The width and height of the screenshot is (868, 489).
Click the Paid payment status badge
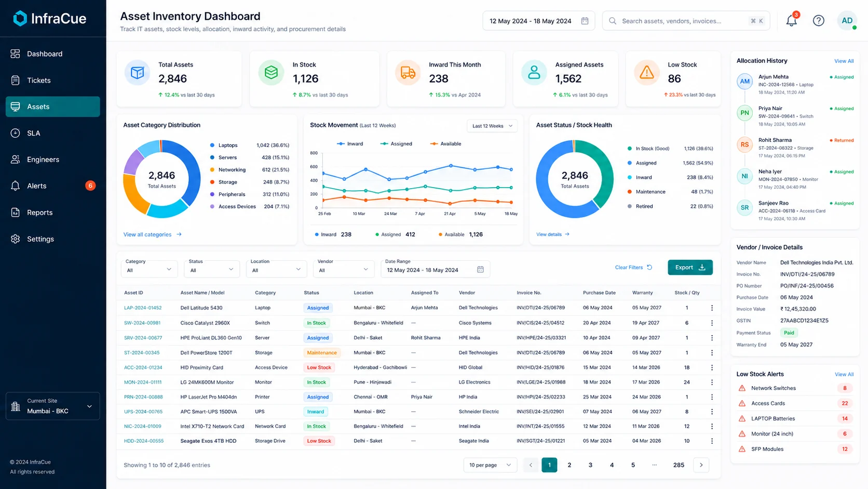pos(789,333)
